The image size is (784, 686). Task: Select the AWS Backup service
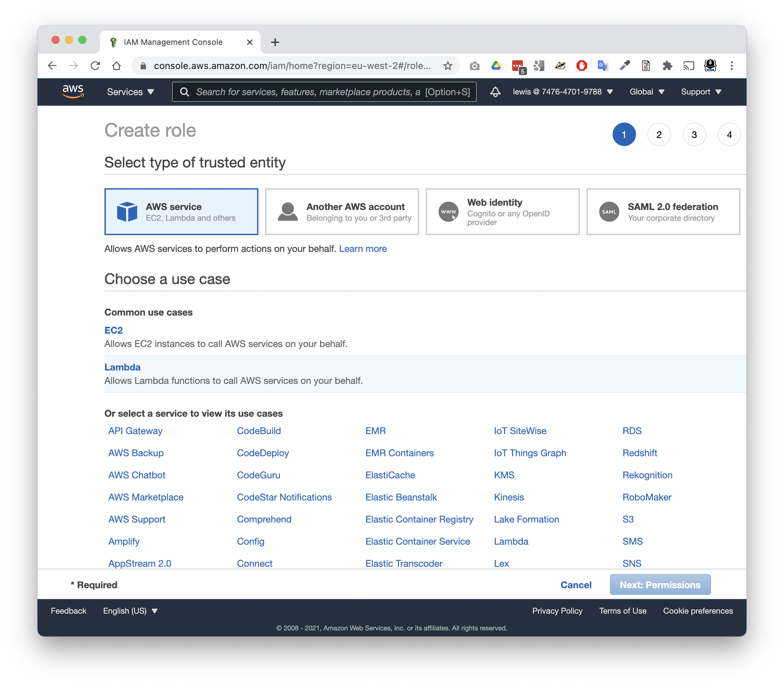pyautogui.click(x=136, y=453)
